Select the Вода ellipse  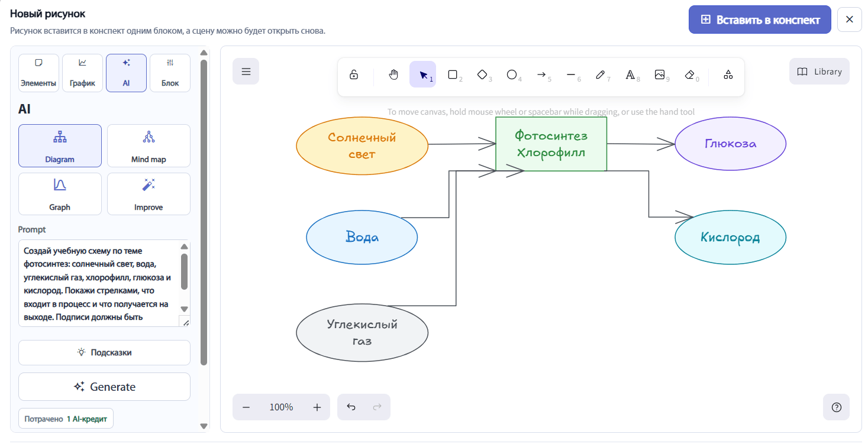(x=362, y=237)
